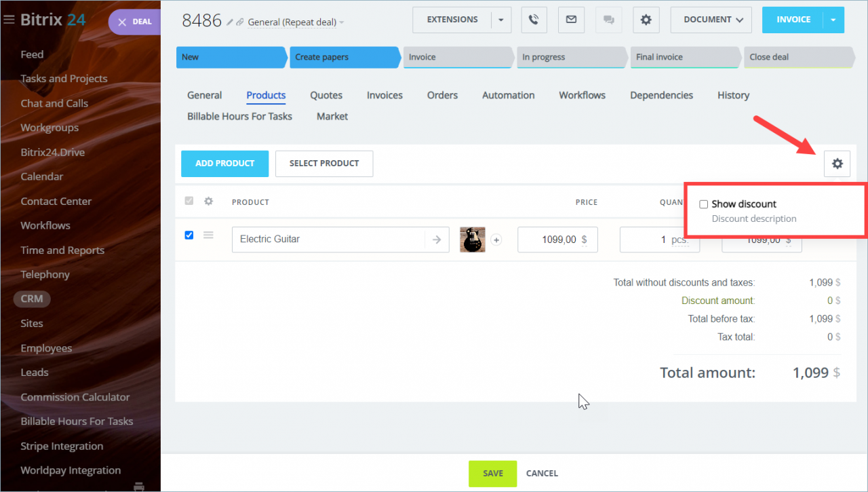The image size is (868, 492).
Task: Click the Add Product button
Action: click(224, 164)
